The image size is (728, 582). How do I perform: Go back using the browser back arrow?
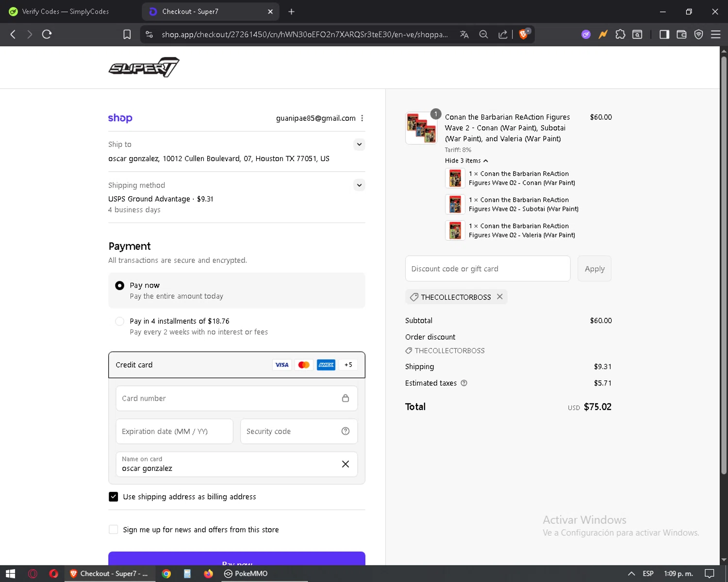point(13,34)
